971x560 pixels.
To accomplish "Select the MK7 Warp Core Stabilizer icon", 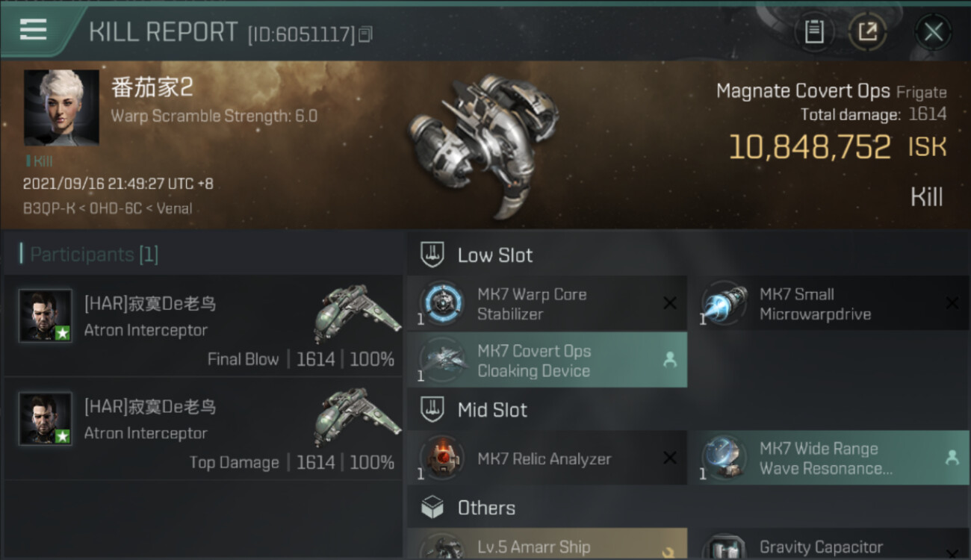I will tap(442, 304).
